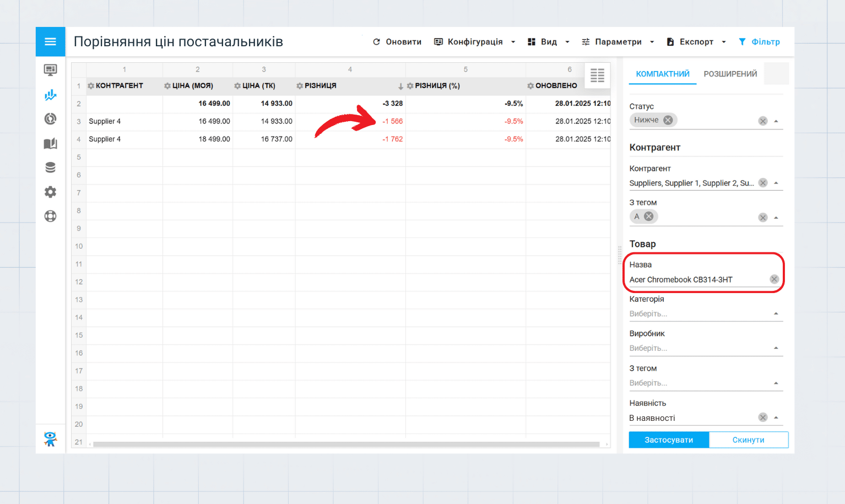
Task: Open the catalog book sidebar icon
Action: (50, 144)
